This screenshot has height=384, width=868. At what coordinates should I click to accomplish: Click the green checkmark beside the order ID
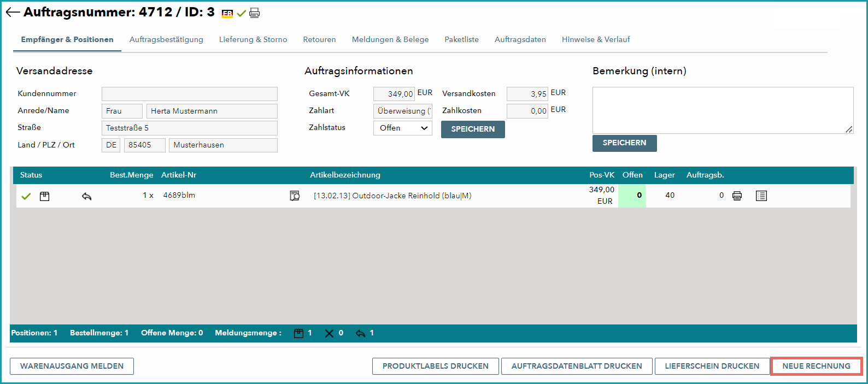point(241,13)
